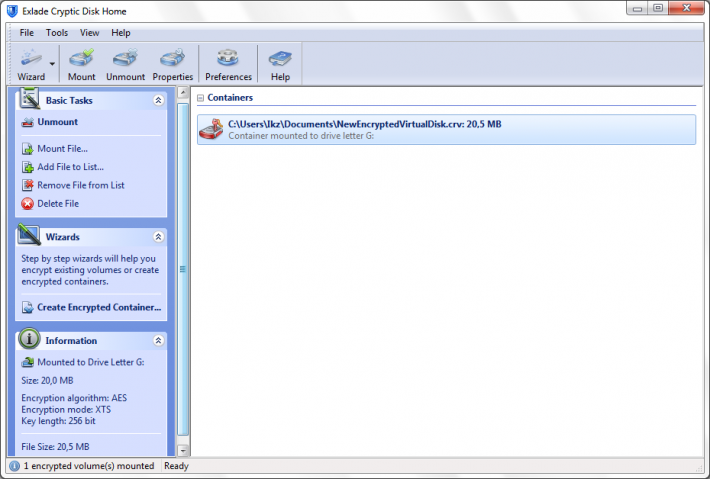Click 'Encryption algorithm: AES' text

(74, 398)
